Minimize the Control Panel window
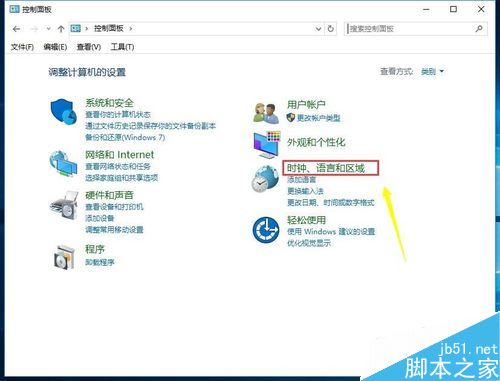 (x=426, y=9)
